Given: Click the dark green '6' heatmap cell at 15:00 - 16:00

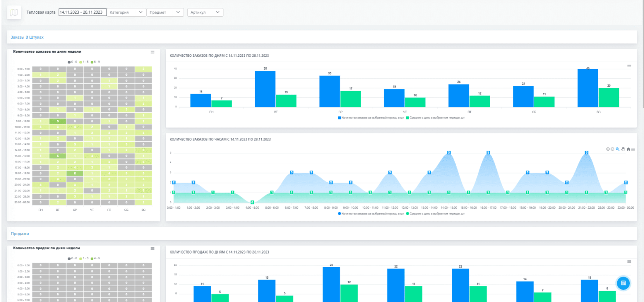Looking at the screenshot, I should (58, 155).
